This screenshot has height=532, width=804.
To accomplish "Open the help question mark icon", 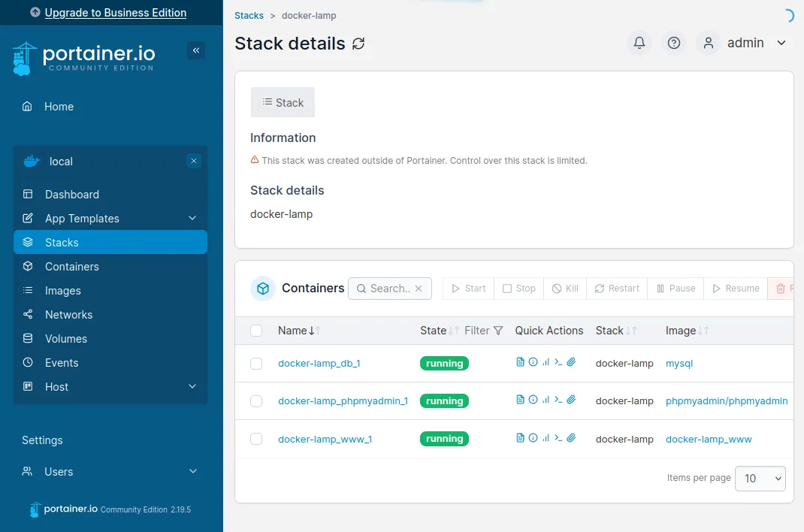I will (674, 44).
